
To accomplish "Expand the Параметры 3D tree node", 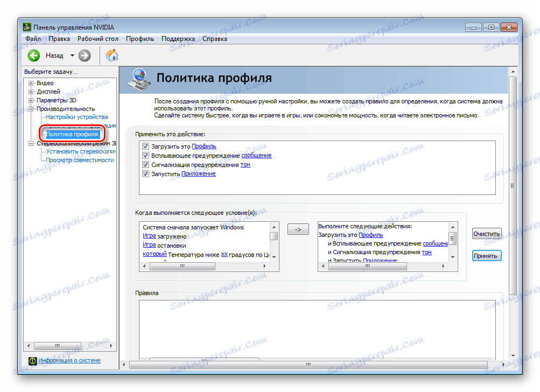I will click(31, 100).
